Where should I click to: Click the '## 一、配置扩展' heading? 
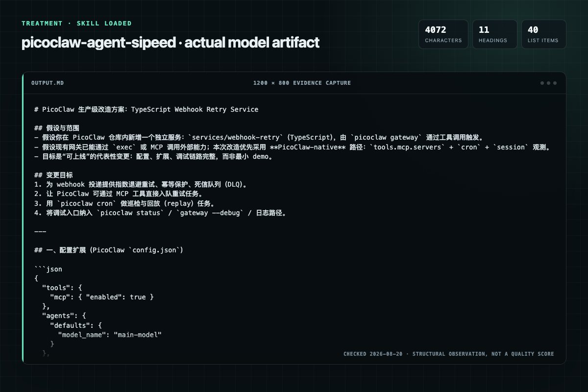pos(109,250)
